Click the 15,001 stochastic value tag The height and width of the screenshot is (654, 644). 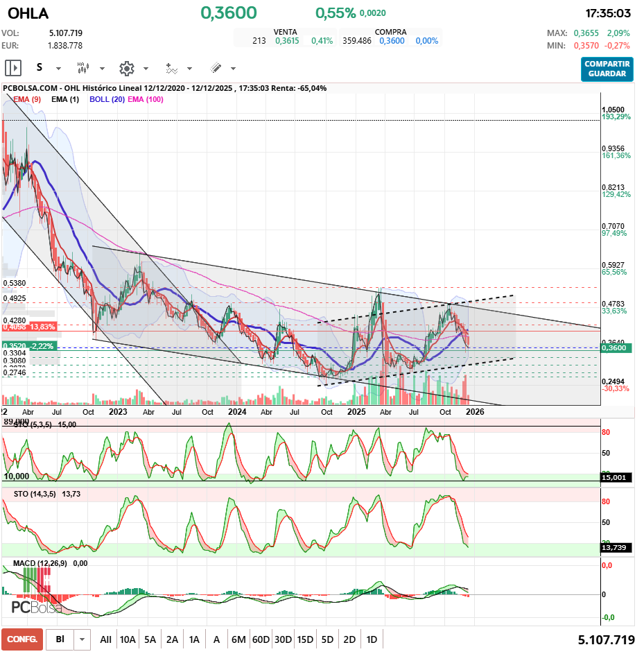(x=616, y=477)
